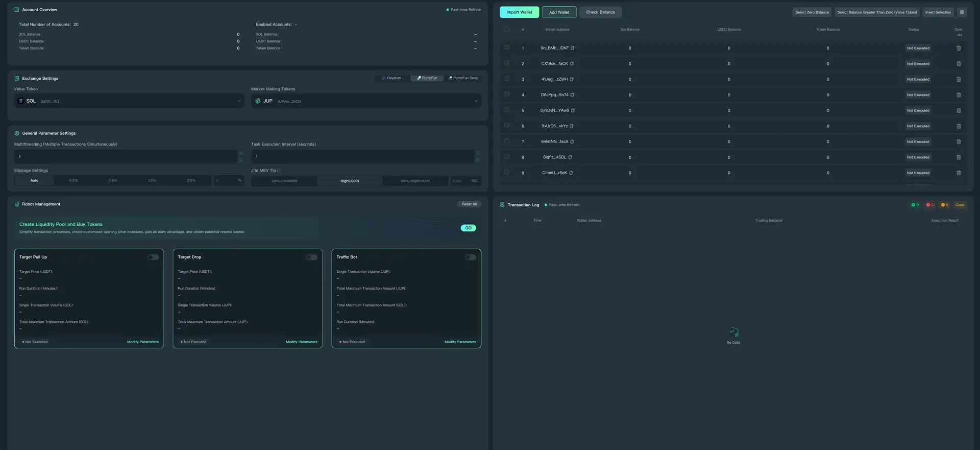Copy the D6cYpq...5n74 wallet address
Screen dimensions: 980x450
pos(572,95)
